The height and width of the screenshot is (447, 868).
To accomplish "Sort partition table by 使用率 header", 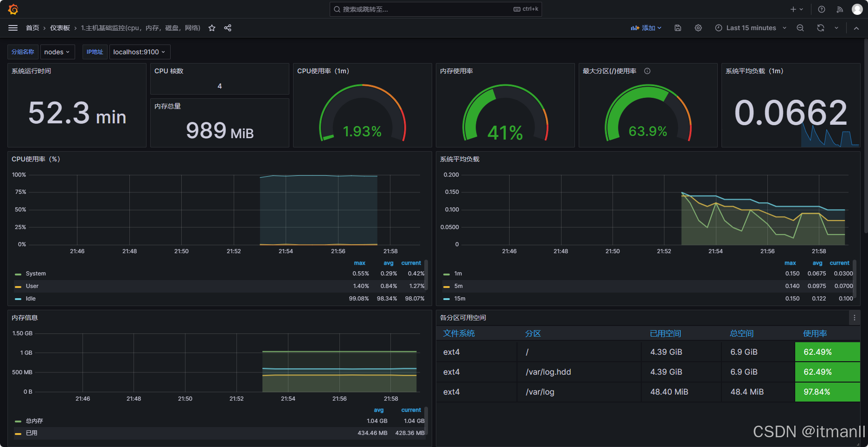I will (815, 333).
